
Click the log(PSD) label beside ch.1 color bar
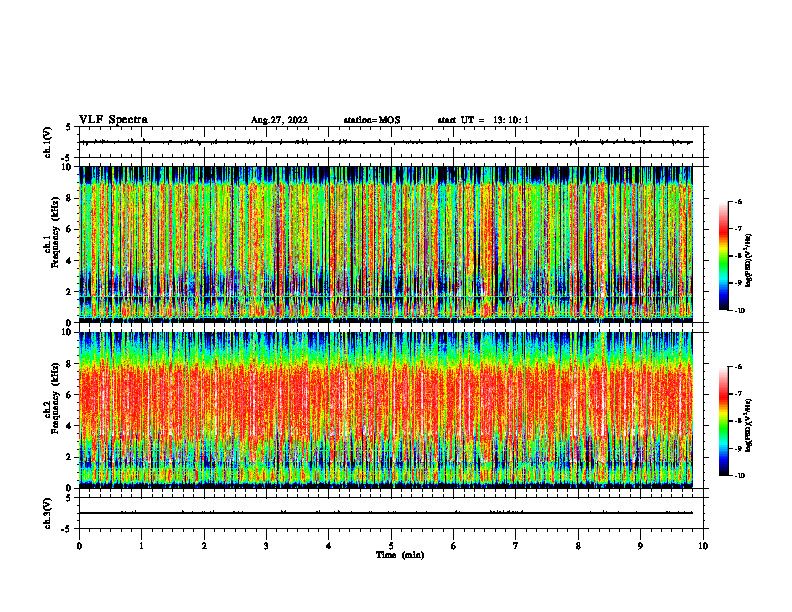(749, 261)
